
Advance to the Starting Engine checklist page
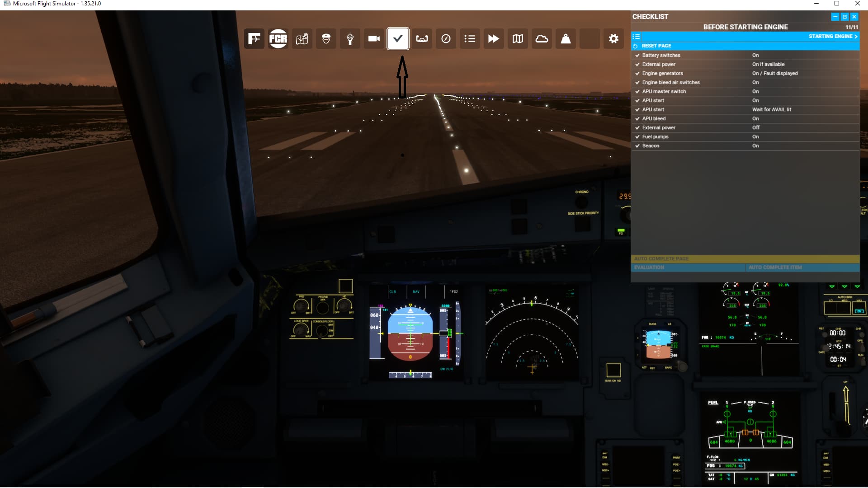tap(832, 36)
